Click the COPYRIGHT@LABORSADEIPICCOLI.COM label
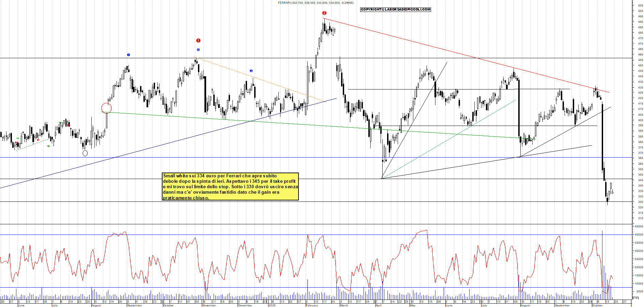The width and height of the screenshot is (644, 307). (x=396, y=10)
